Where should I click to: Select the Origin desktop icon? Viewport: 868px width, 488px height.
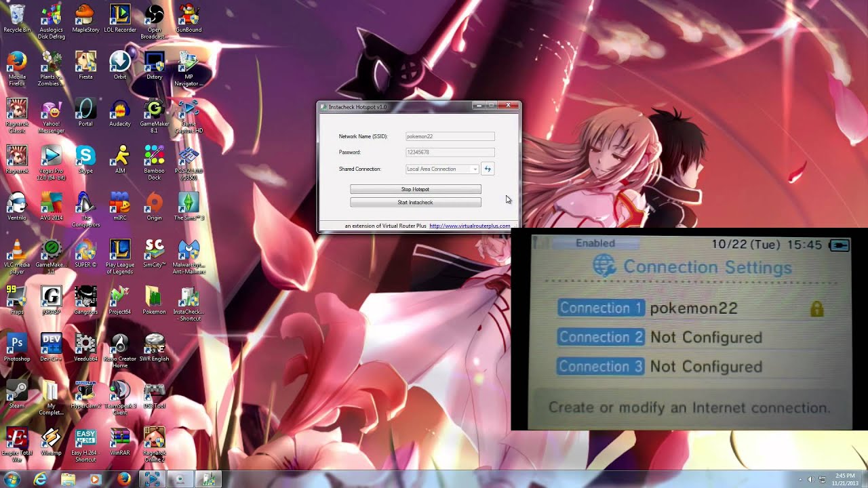[x=154, y=206]
